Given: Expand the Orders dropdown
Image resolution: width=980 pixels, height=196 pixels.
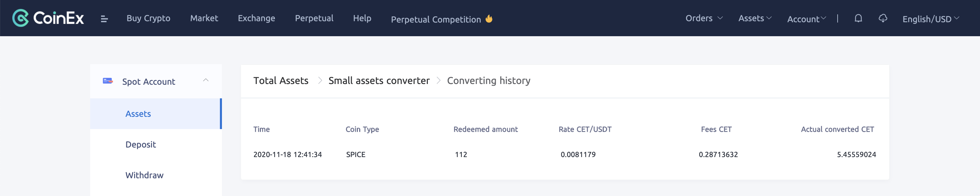Looking at the screenshot, I should tap(704, 18).
